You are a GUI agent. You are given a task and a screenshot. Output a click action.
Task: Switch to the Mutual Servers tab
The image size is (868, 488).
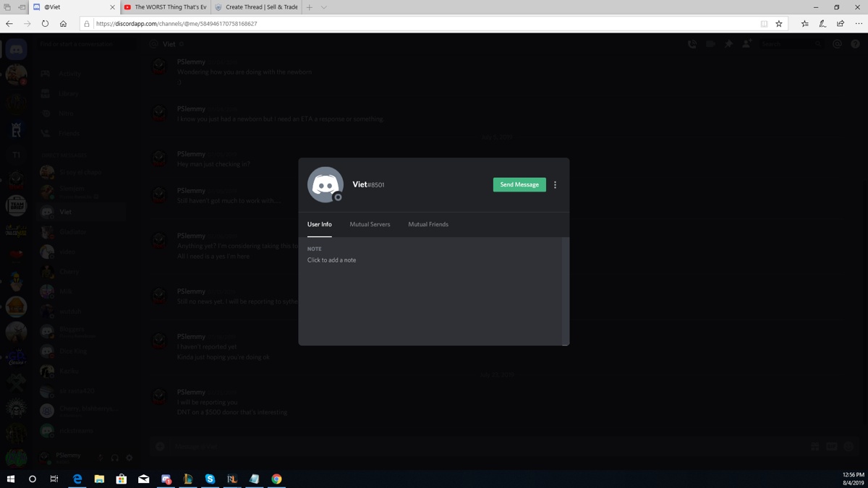pos(370,224)
